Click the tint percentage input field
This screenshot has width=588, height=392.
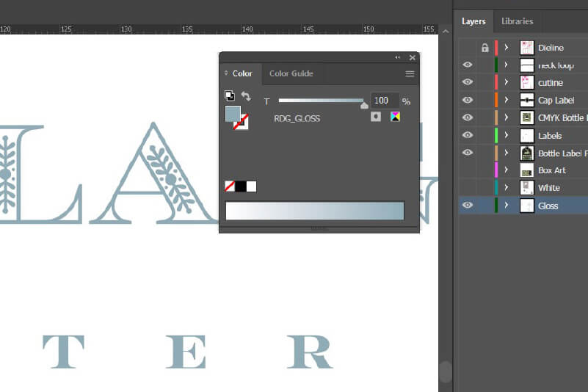click(x=383, y=101)
